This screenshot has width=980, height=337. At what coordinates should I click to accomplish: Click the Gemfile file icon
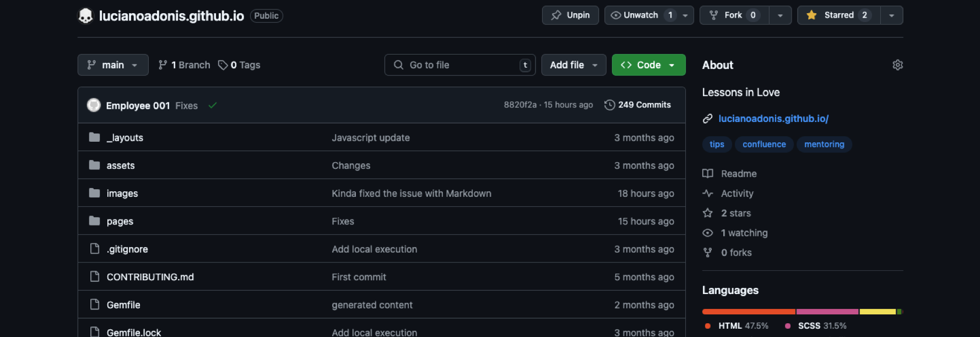(x=95, y=304)
